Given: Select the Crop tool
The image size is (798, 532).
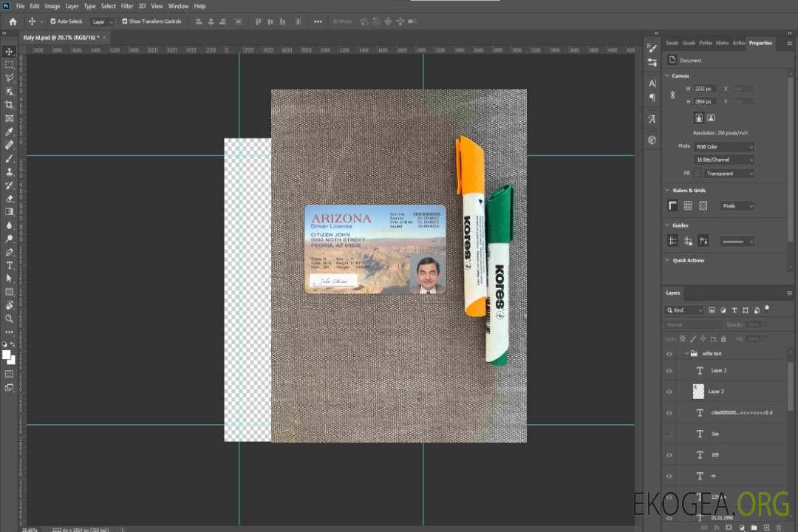Looking at the screenshot, I should click(x=10, y=105).
